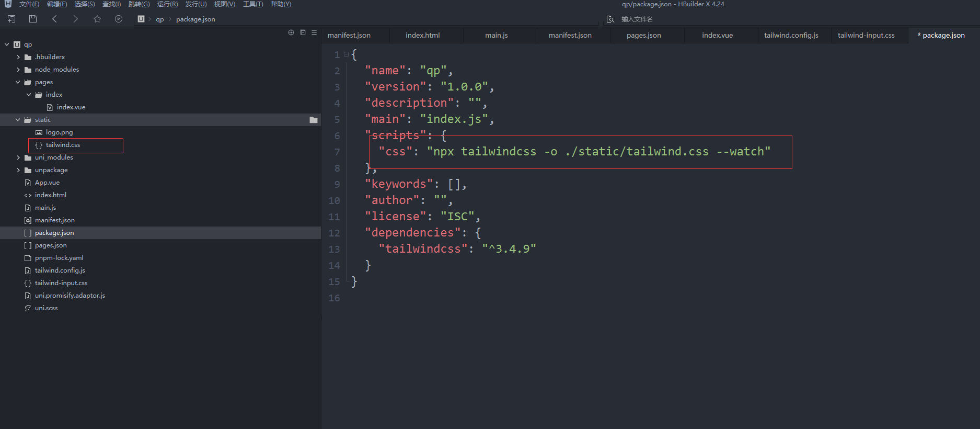
Task: Open the 视图(V) menu
Action: pos(225,4)
